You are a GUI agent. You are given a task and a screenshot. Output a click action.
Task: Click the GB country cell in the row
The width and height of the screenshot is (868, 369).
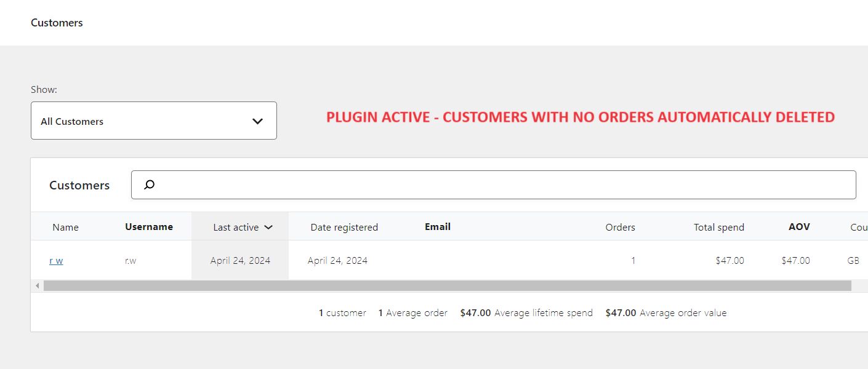click(x=853, y=261)
